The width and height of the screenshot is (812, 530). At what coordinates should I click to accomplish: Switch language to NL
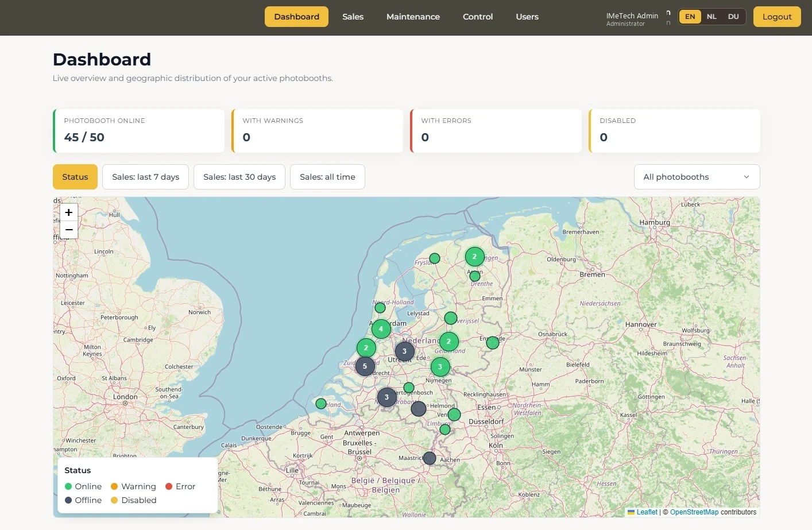(x=712, y=17)
